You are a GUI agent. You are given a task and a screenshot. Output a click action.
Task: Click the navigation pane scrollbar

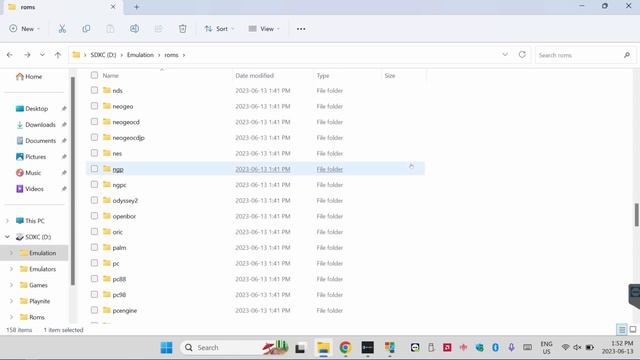pos(73,181)
